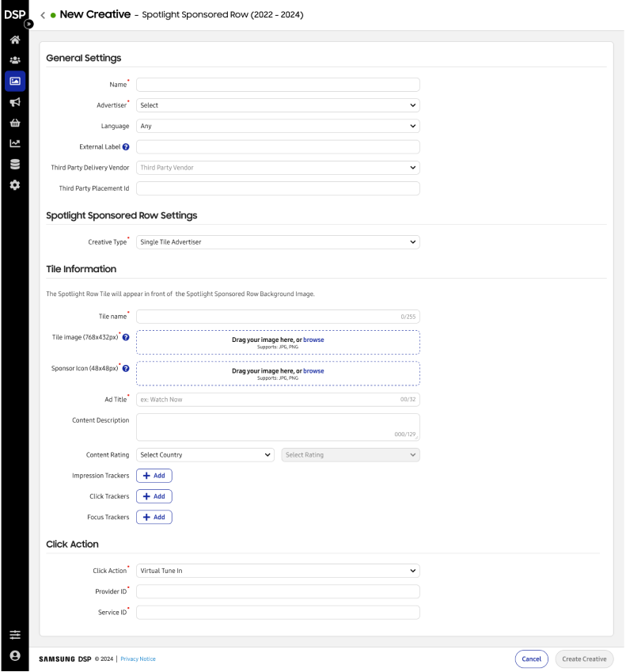The image size is (626, 672).
Task: Add a Focus Tracker
Action: click(154, 518)
